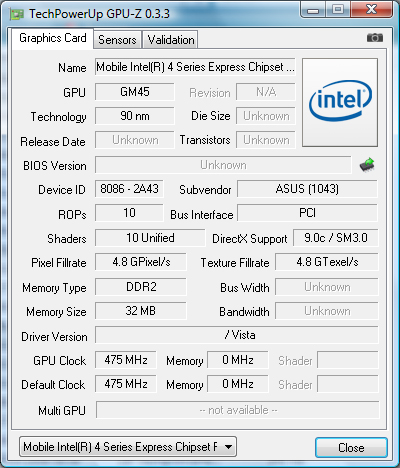Click the DirectX Support field
The height and width of the screenshot is (468, 400).
(336, 238)
